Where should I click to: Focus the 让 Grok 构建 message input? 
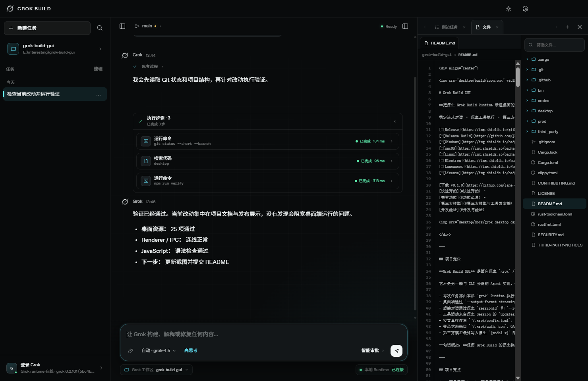point(264,334)
